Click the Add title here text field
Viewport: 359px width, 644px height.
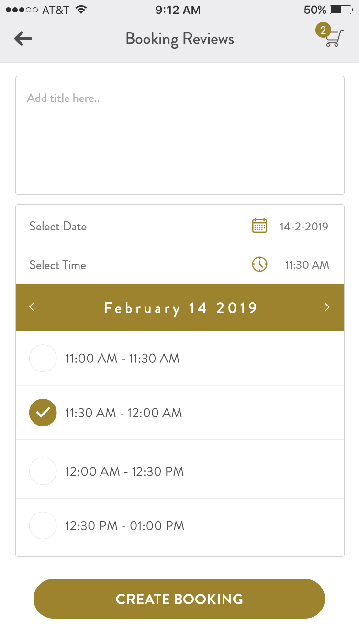point(179,135)
